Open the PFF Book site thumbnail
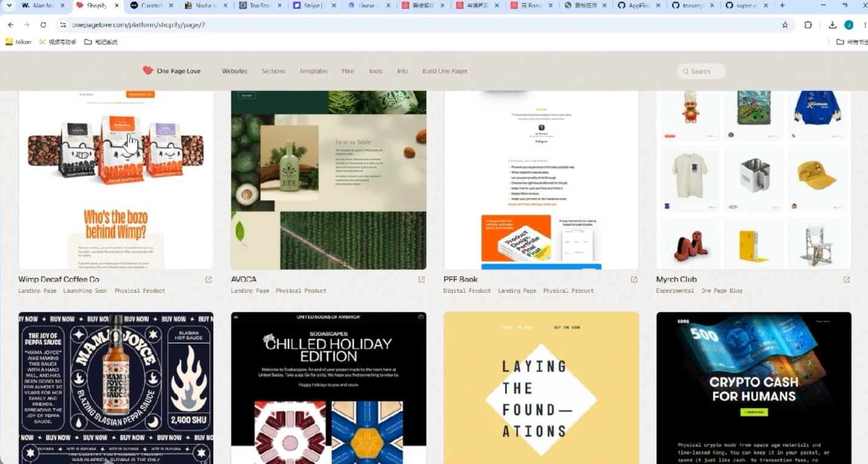Screen dimensions: 868x464 pos(541,180)
